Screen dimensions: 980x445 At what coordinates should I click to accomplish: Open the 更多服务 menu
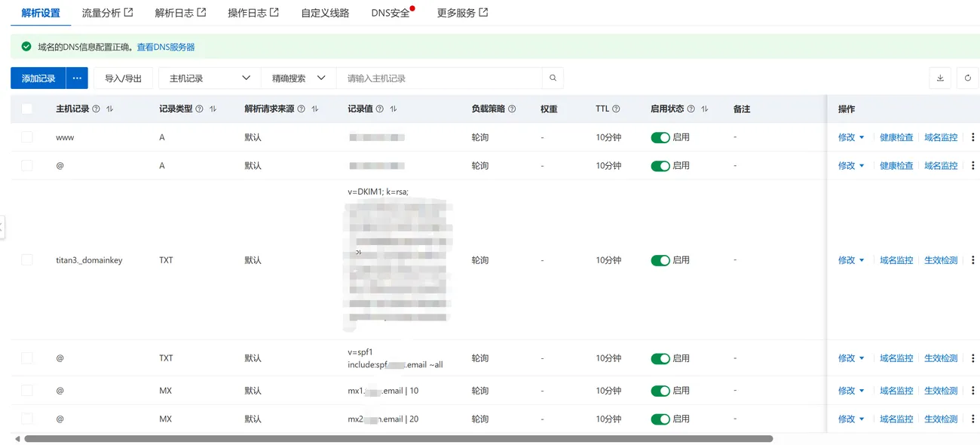455,12
